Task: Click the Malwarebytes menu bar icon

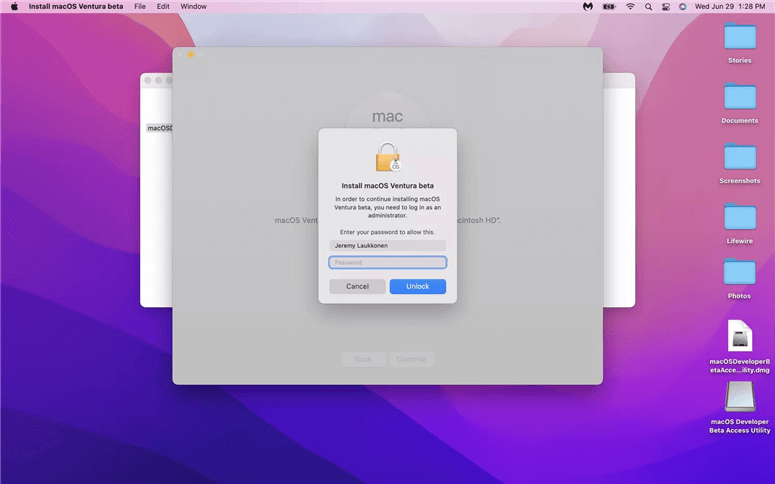Action: click(587, 6)
